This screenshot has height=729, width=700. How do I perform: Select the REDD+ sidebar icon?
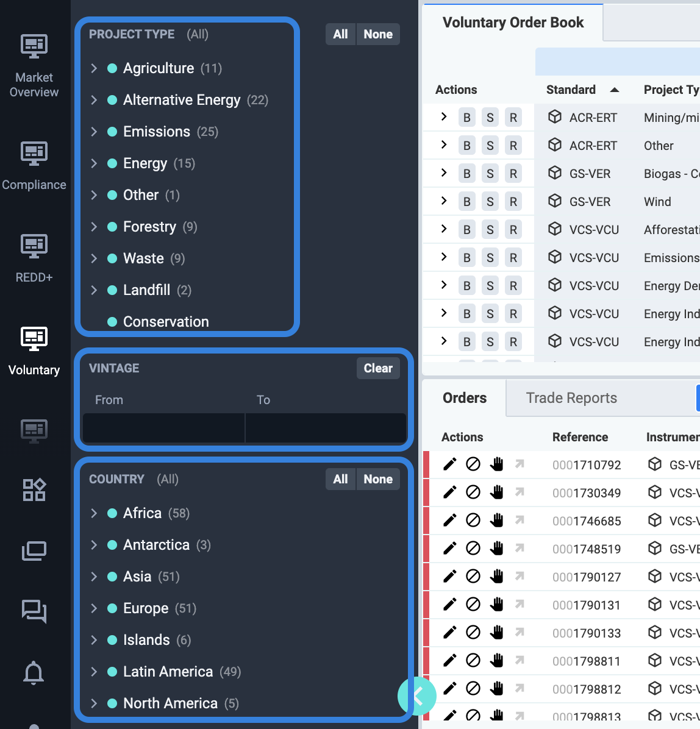pos(34,246)
